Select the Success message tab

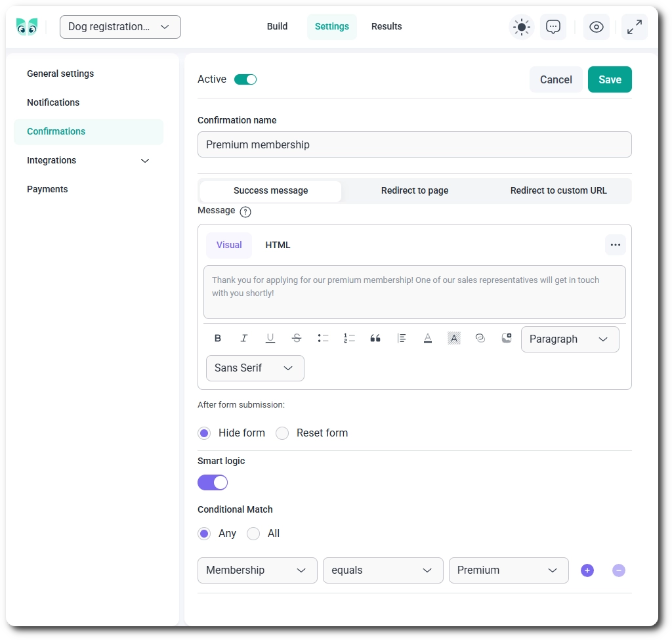click(270, 191)
